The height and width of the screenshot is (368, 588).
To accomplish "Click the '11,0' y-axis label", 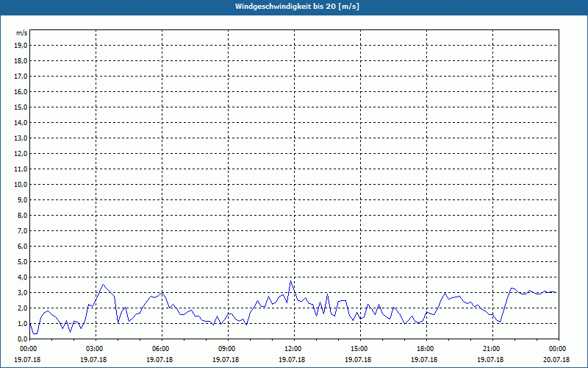I will tap(21, 169).
